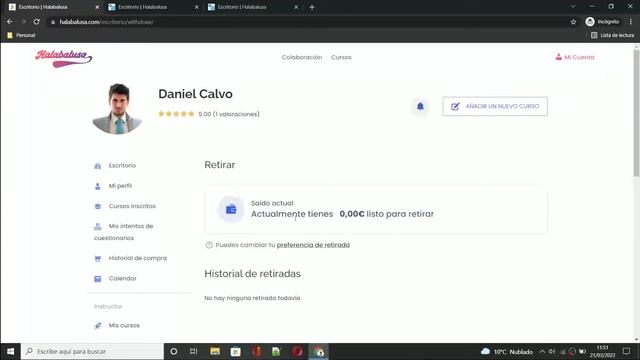Open Cursos inscritos in sidebar
The height and width of the screenshot is (360, 640).
132,206
